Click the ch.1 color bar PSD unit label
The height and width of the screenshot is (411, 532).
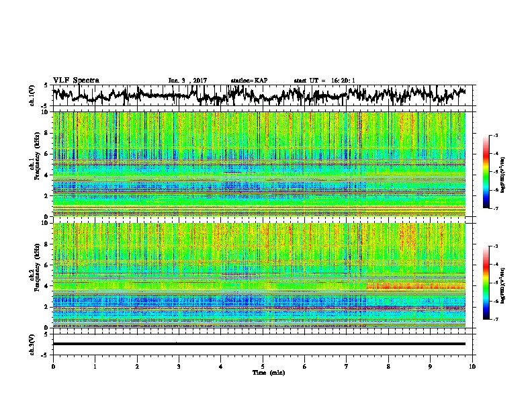pyautogui.click(x=503, y=175)
